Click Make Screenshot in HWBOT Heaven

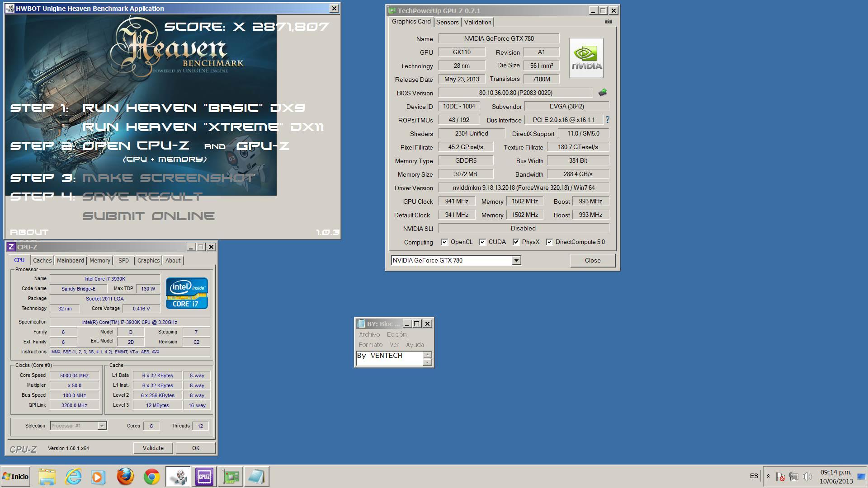point(168,178)
